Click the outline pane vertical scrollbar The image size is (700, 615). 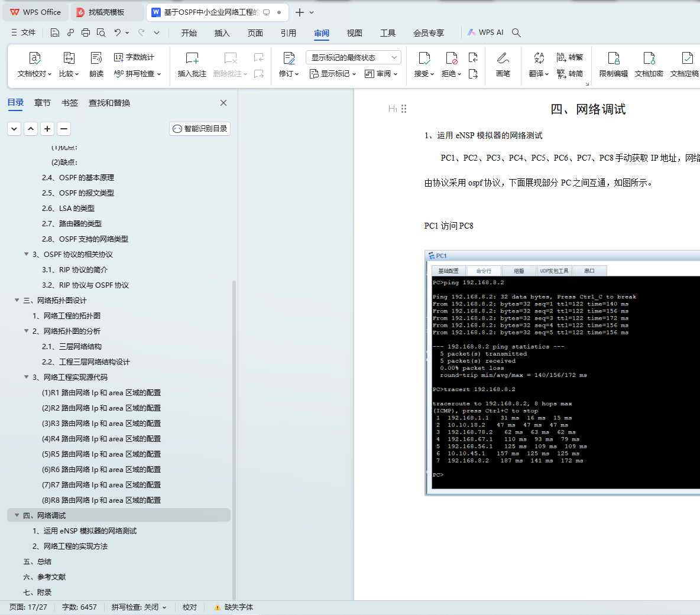click(234, 440)
